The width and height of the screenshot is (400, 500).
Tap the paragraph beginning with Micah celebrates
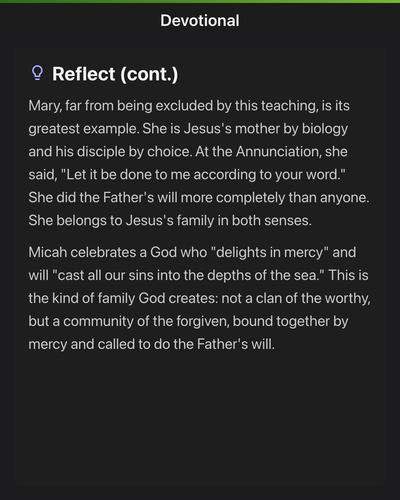tap(199, 298)
